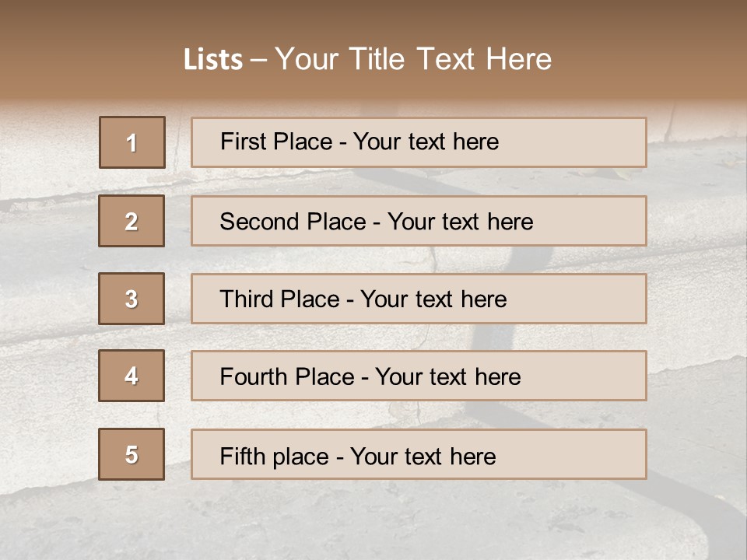Click the word 'Title' in the heading
The height and width of the screenshot is (560, 747).
pyautogui.click(x=380, y=59)
